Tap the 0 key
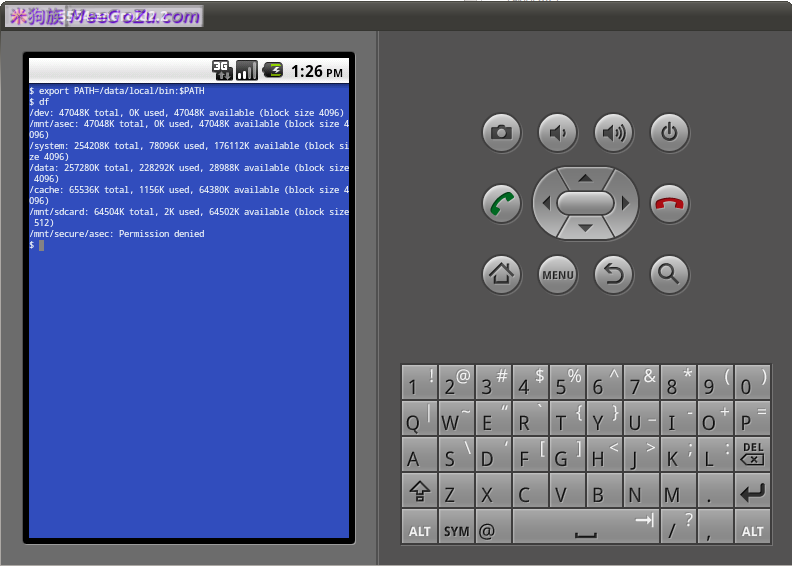This screenshot has height=570, width=792. pos(753,382)
